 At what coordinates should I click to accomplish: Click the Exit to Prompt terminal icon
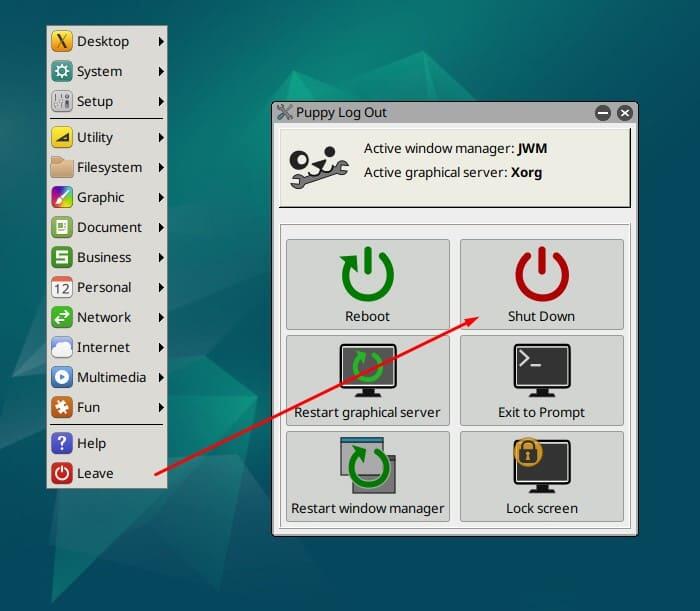542,370
